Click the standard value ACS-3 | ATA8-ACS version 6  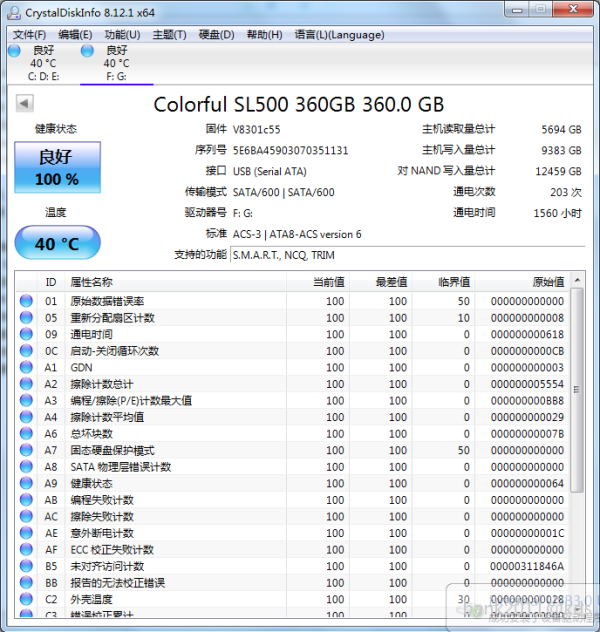[x=297, y=234]
